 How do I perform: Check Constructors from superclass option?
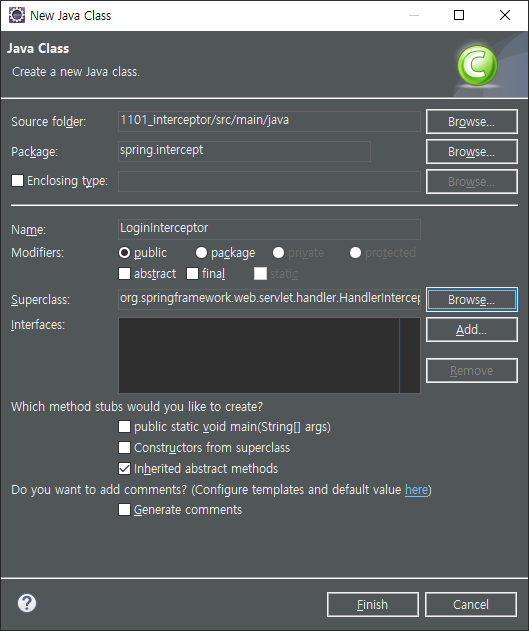click(x=124, y=447)
